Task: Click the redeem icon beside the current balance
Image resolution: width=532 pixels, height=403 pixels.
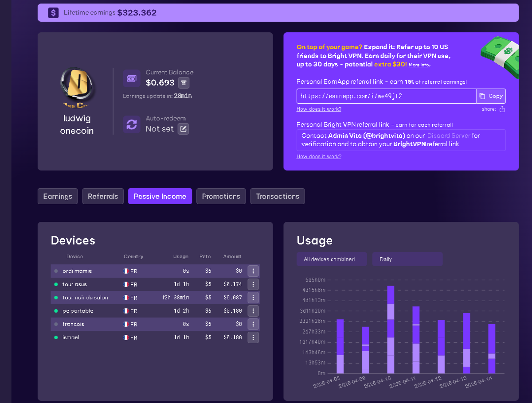Action: pyautogui.click(x=184, y=83)
